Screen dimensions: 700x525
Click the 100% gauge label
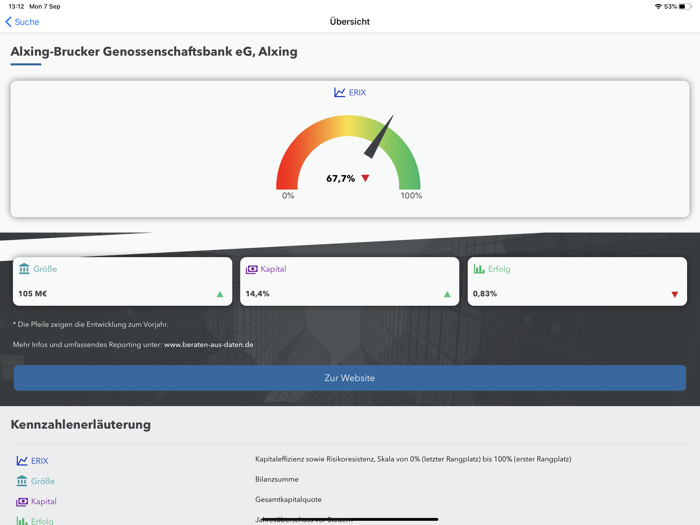click(x=411, y=196)
